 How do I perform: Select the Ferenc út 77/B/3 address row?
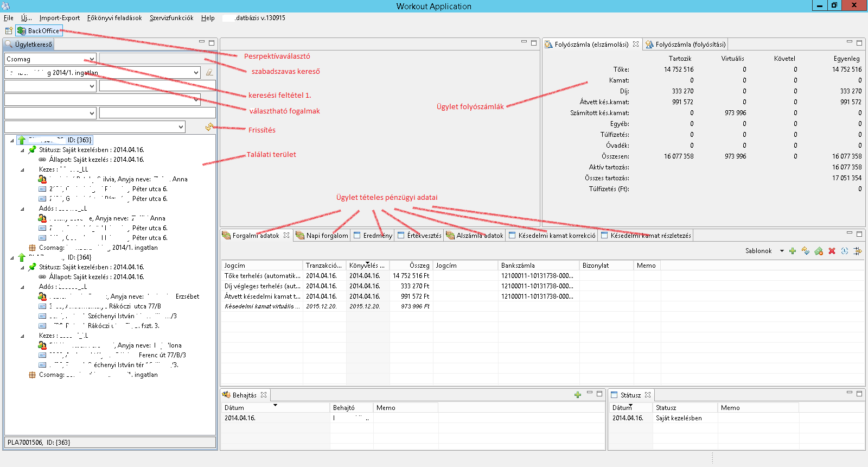point(112,355)
